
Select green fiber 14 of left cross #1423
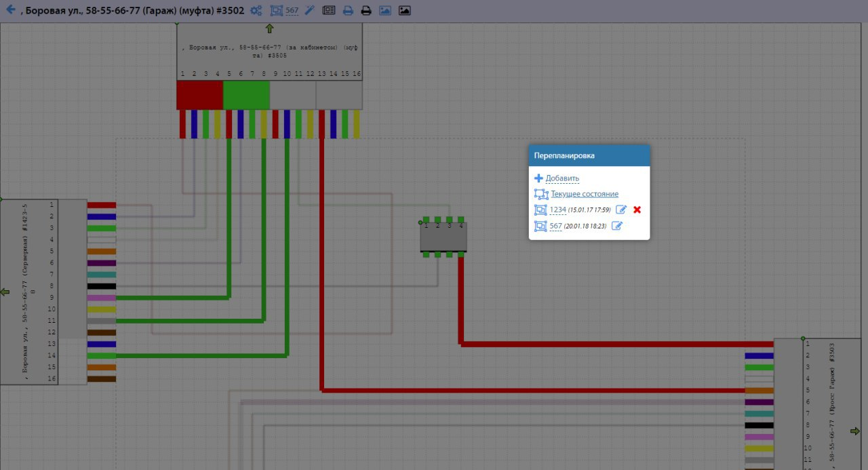[102, 355]
